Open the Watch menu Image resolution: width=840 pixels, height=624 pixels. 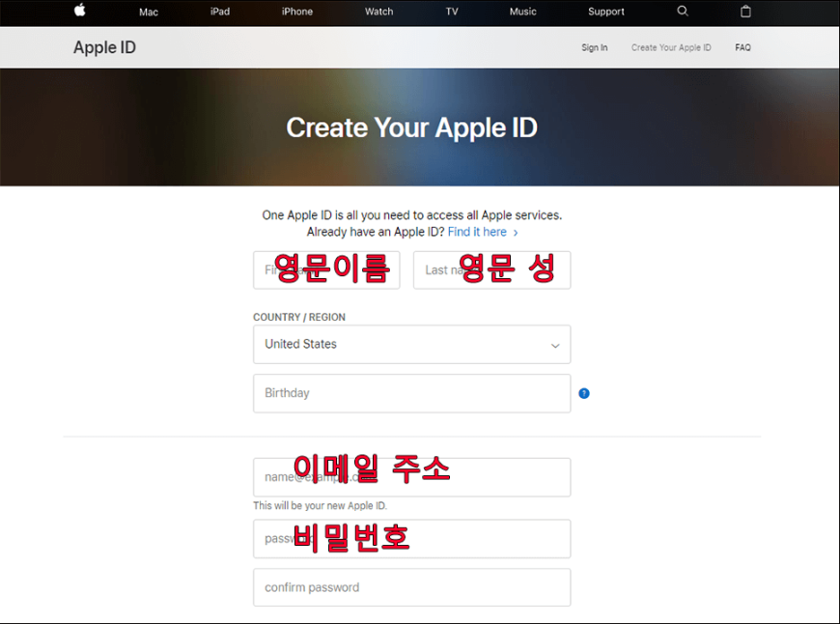pyautogui.click(x=379, y=12)
